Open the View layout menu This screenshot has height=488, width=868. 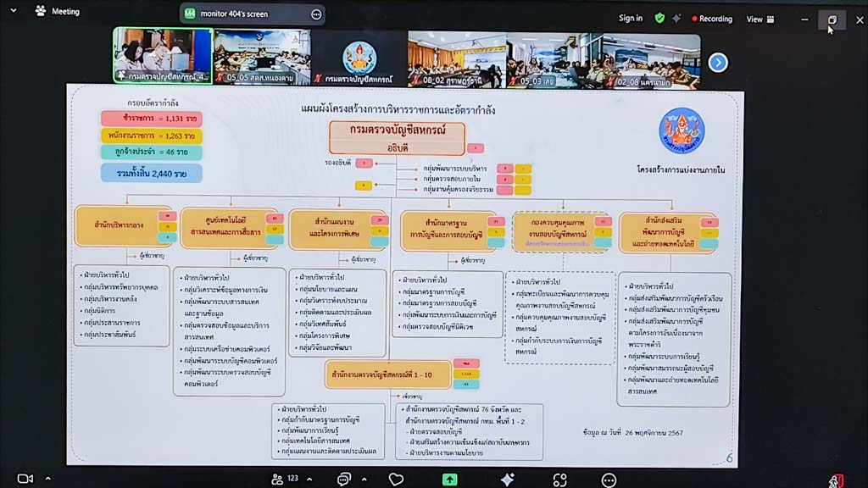pyautogui.click(x=760, y=19)
